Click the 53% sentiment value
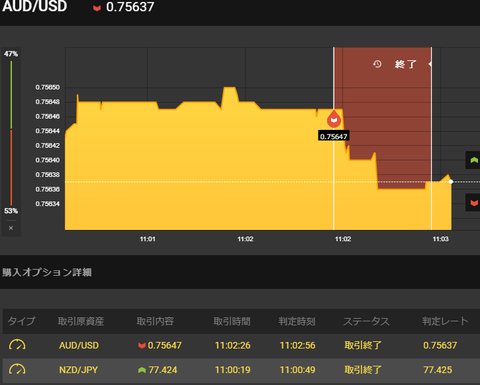480x385 pixels. 11,211
